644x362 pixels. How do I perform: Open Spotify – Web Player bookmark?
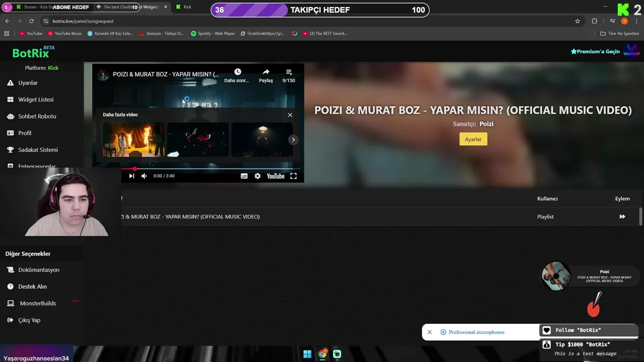point(213,34)
